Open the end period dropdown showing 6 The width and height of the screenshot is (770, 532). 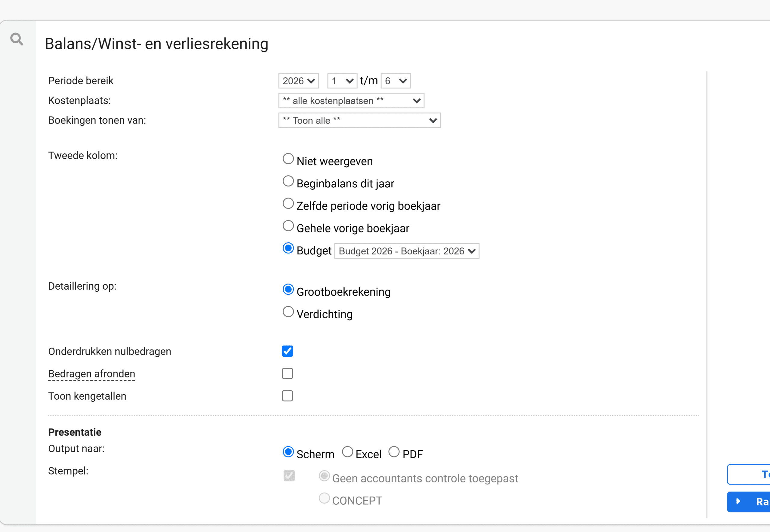click(395, 81)
